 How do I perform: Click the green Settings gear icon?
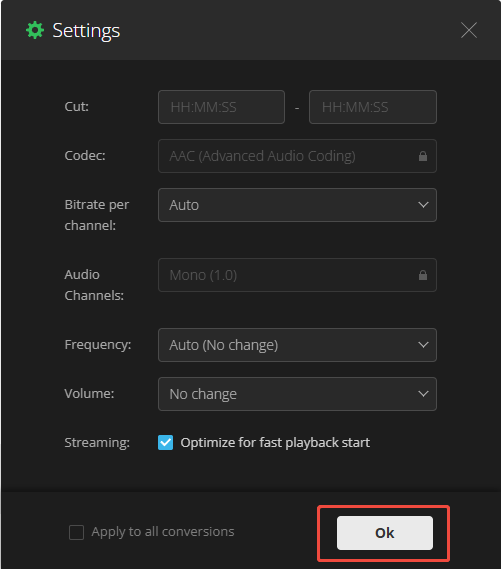(35, 30)
